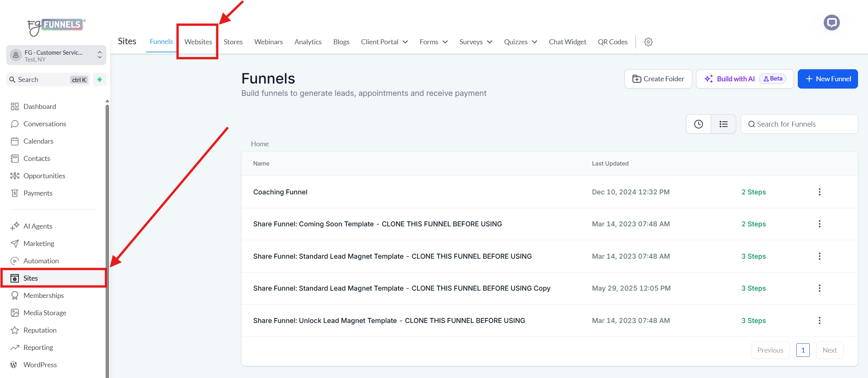This screenshot has width=868, height=378.
Task: Open the Chat Widget tab
Action: tap(567, 42)
